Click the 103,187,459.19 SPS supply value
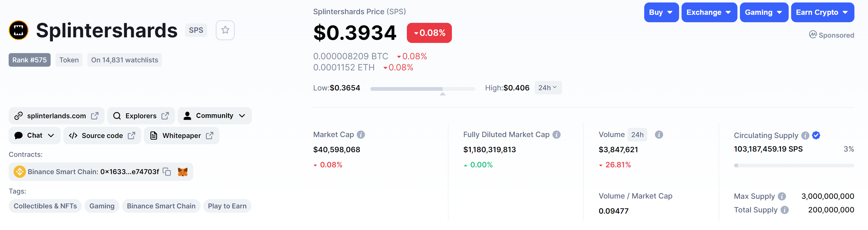Image resolution: width=868 pixels, height=230 pixels. pos(768,149)
